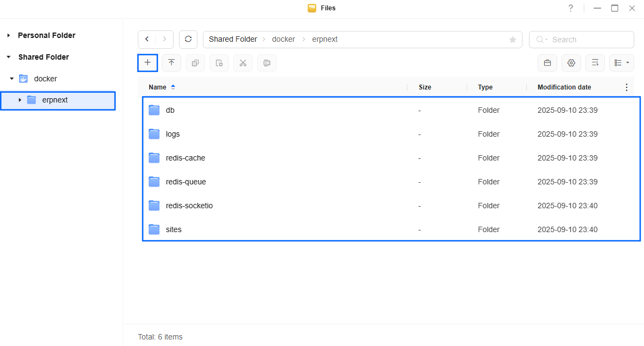The height and width of the screenshot is (346, 644).
Task: Select the sites folder name
Action: [x=173, y=229]
